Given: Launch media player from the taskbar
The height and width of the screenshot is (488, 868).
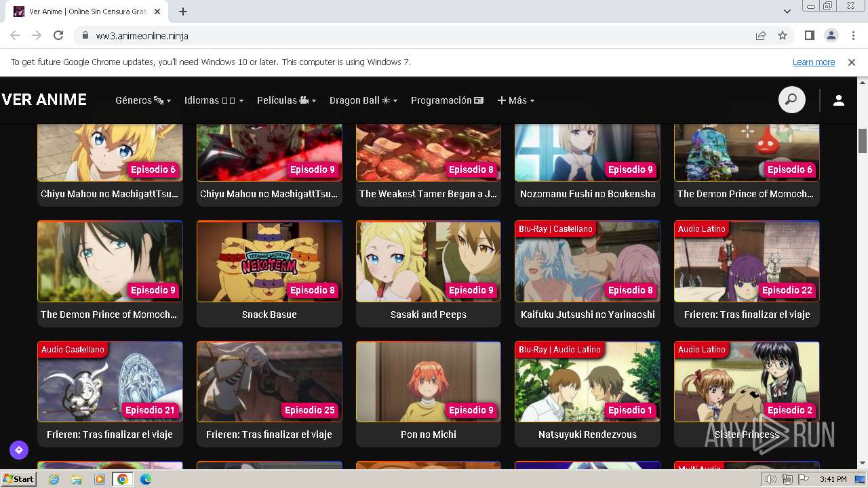Looking at the screenshot, I should tap(100, 479).
